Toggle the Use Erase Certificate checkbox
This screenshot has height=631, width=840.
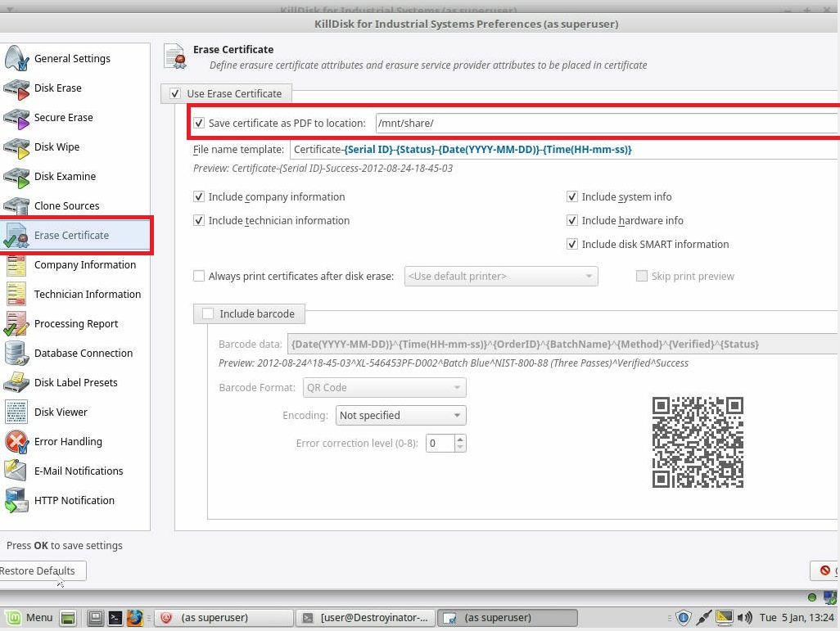[x=175, y=94]
